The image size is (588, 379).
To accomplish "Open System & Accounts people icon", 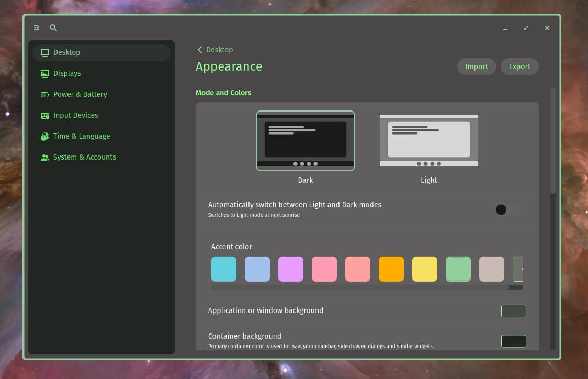I will coord(44,157).
